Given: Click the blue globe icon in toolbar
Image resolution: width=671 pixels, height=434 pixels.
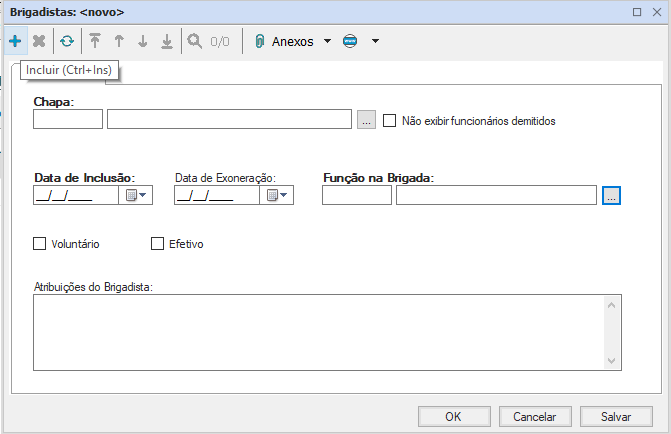Looking at the screenshot, I should point(349,42).
